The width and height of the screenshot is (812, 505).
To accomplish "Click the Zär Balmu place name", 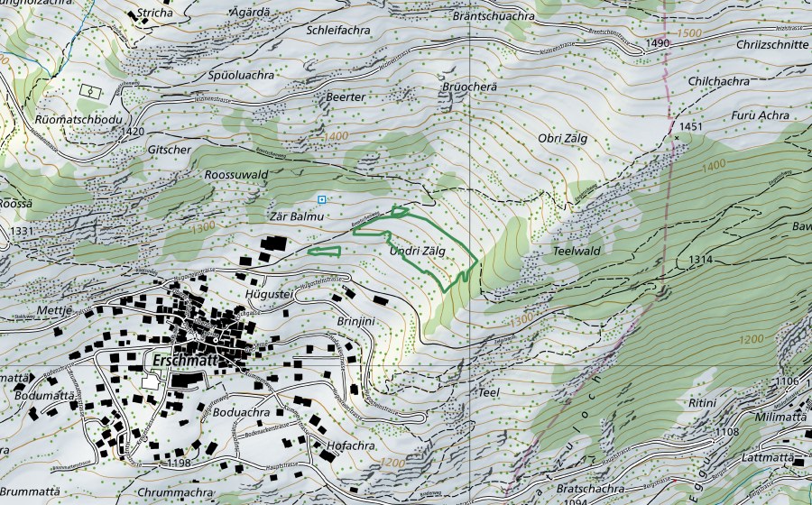I will click(x=297, y=216).
